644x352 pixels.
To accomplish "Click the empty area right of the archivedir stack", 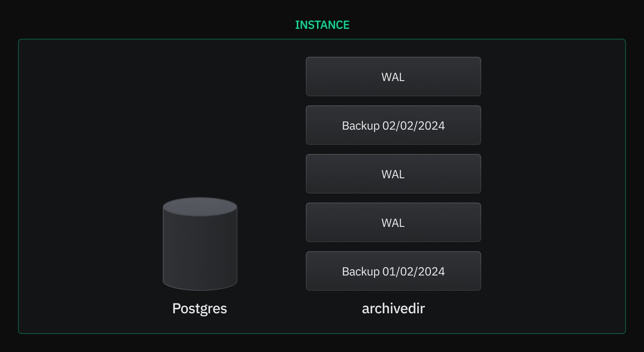I will (x=553, y=180).
